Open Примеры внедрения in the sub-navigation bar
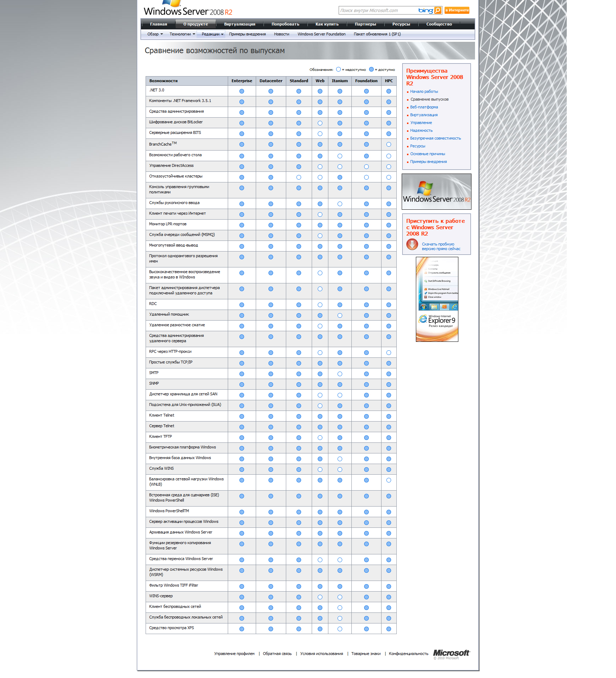616x678 pixels. tap(247, 34)
